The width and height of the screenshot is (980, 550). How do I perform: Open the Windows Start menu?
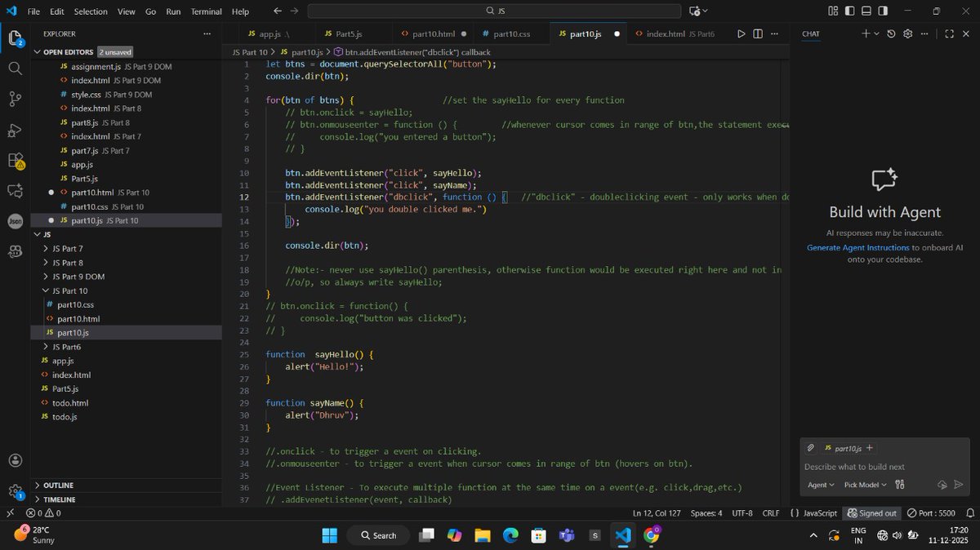(330, 535)
